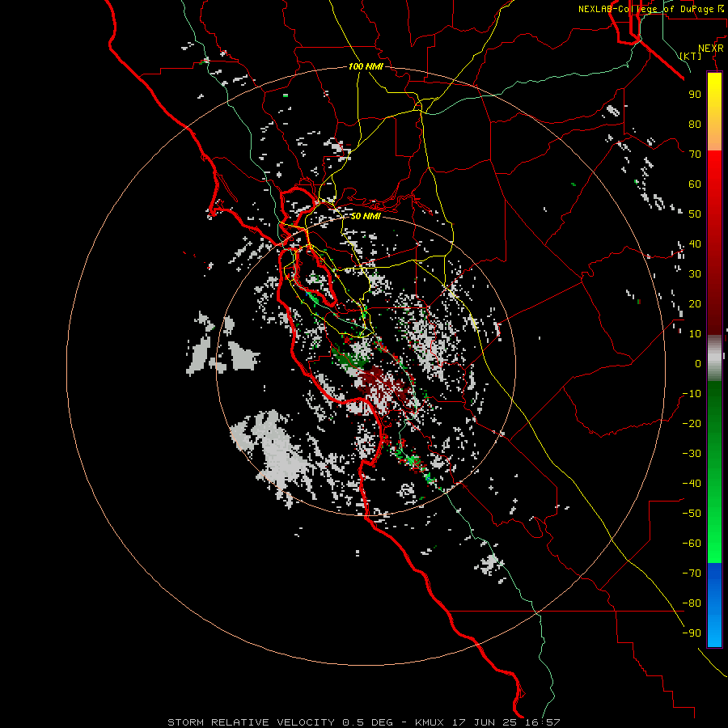Select the 70 value on velocity scale
This screenshot has width=728, height=728.
695,154
